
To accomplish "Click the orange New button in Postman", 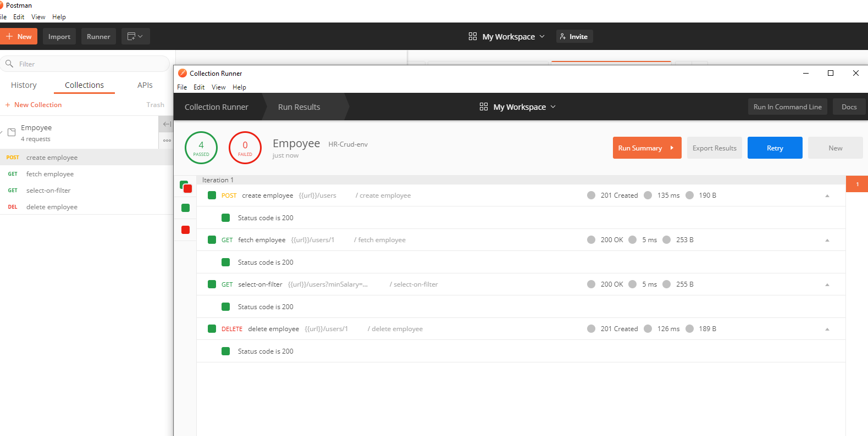I will (19, 36).
